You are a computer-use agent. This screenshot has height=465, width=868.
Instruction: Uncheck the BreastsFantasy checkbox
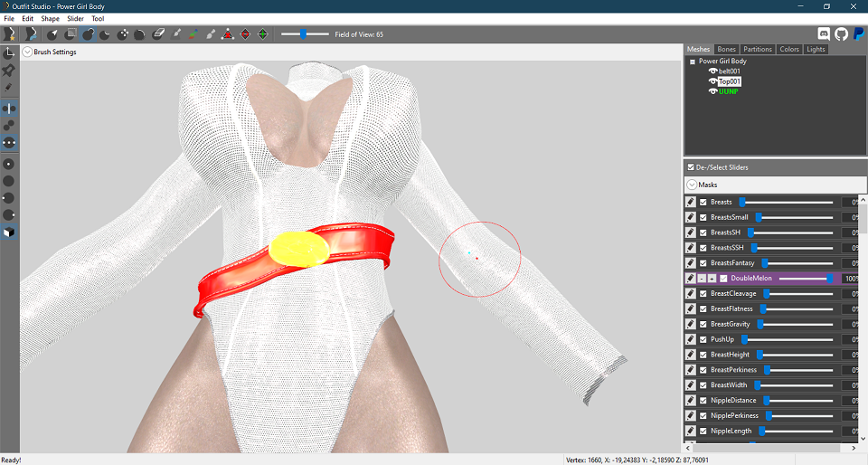click(703, 263)
